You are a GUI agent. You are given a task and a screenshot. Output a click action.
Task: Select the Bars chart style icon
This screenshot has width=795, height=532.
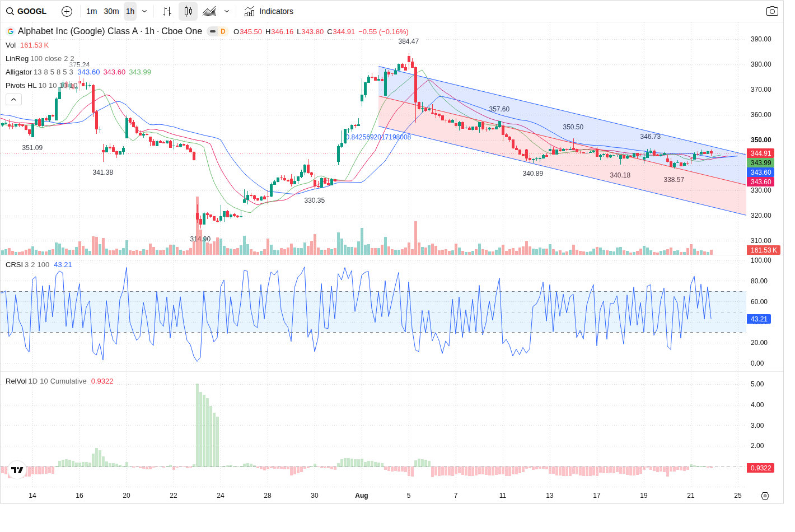(x=167, y=11)
